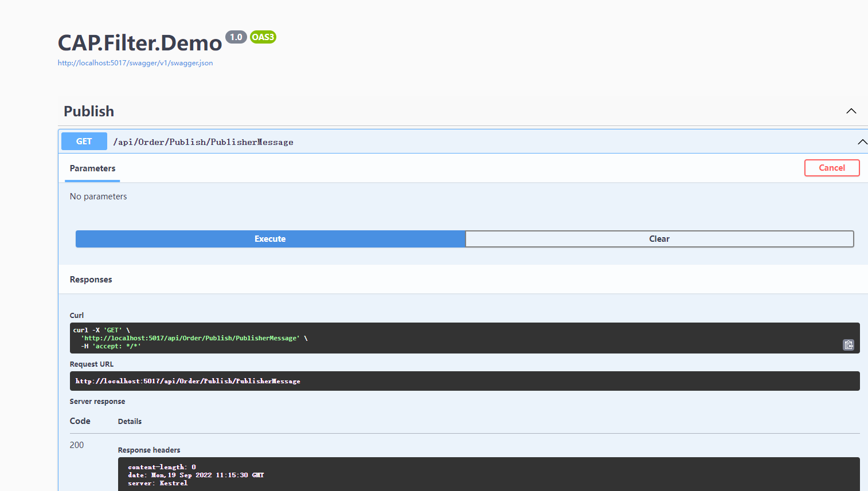
Task: Click the Response headers label
Action: (x=149, y=450)
